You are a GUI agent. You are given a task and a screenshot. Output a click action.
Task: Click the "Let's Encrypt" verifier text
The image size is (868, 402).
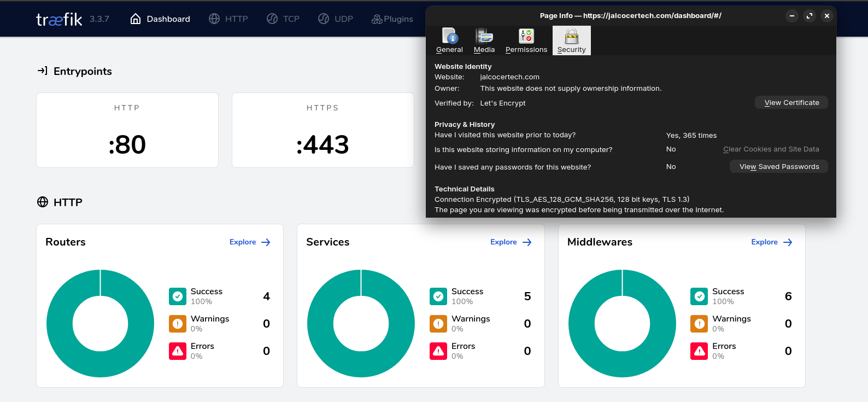click(503, 103)
